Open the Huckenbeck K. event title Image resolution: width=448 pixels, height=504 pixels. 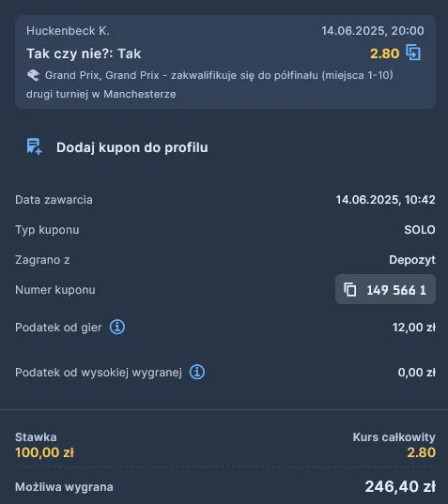[68, 31]
